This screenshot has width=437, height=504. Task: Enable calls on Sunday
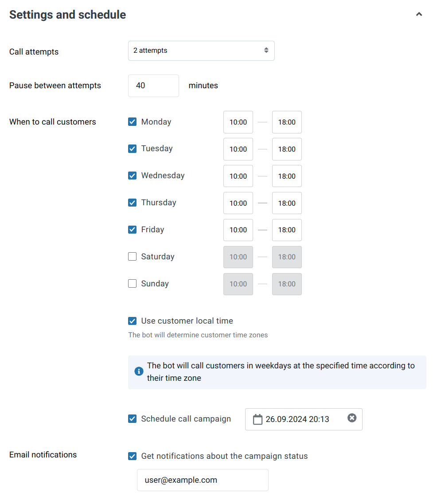tap(132, 284)
